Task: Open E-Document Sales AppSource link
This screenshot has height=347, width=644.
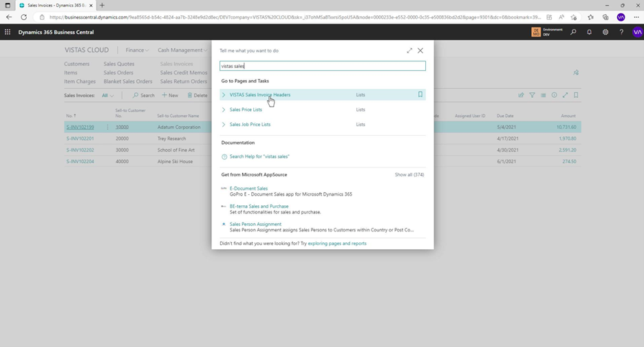Action: tap(248, 188)
